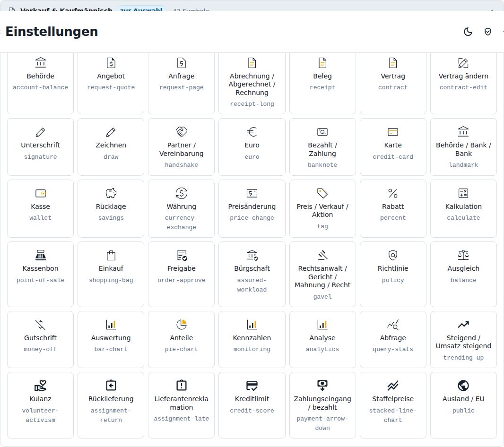Viewport: 504px width, 447px height.
Task: Choose the Kassenbon point-of-sale icon
Action: pos(41,255)
